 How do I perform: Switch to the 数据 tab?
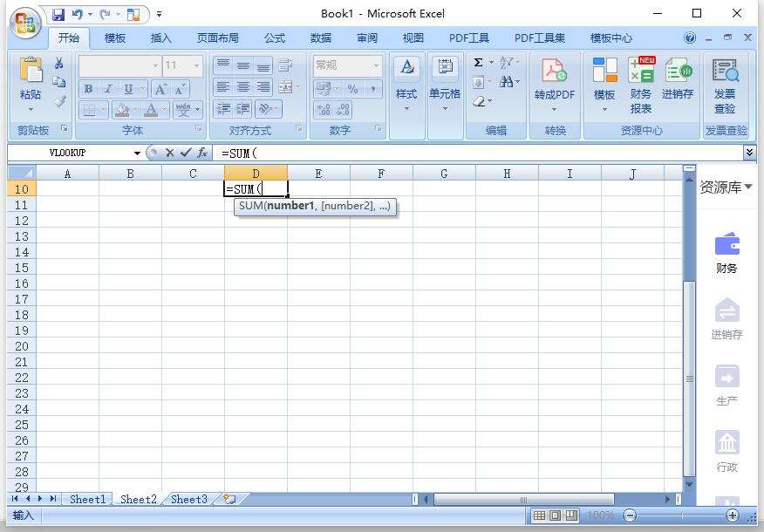click(x=321, y=38)
